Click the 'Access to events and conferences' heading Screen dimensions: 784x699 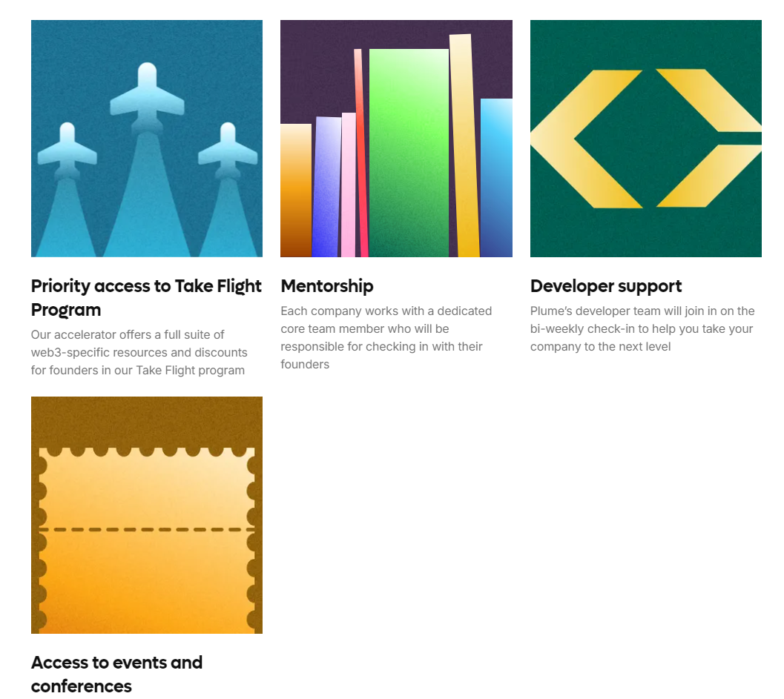[116, 674]
